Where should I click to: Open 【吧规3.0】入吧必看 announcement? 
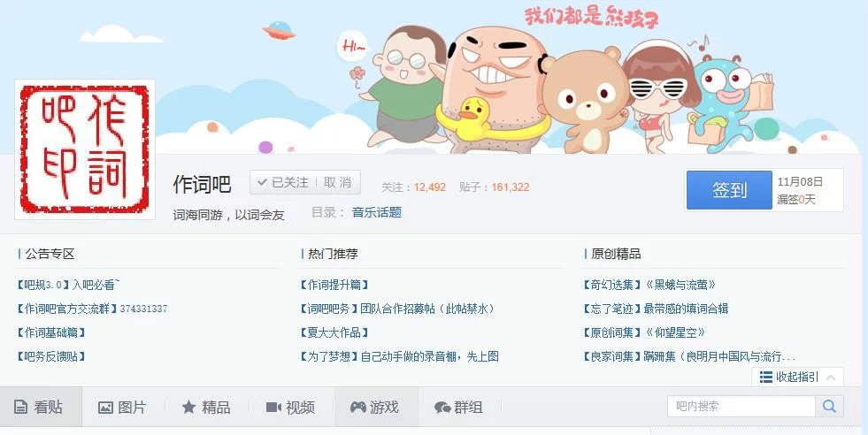(x=67, y=285)
